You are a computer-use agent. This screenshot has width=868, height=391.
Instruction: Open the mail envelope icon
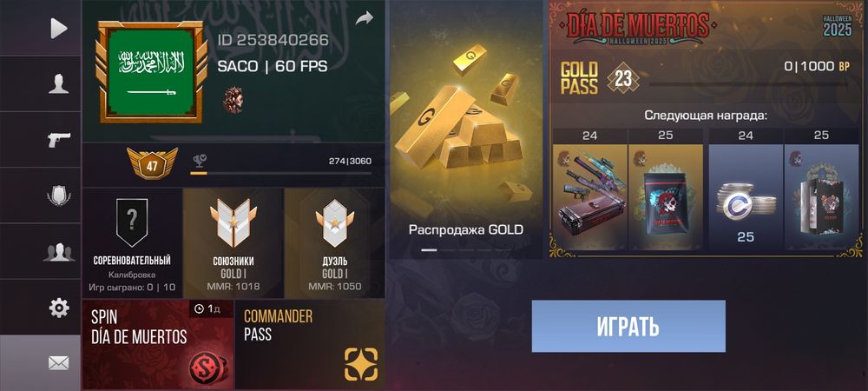(x=59, y=363)
